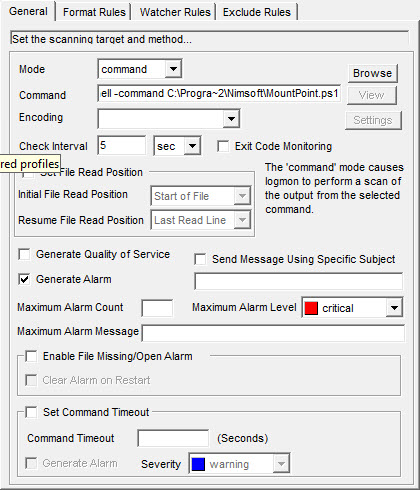
Task: Switch to the Format Rules tab
Action: [x=94, y=12]
